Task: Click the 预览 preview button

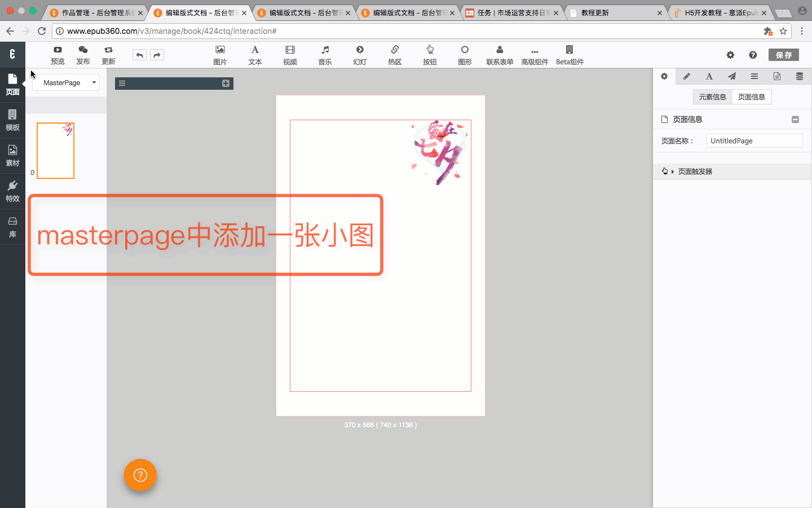Action: [x=58, y=55]
